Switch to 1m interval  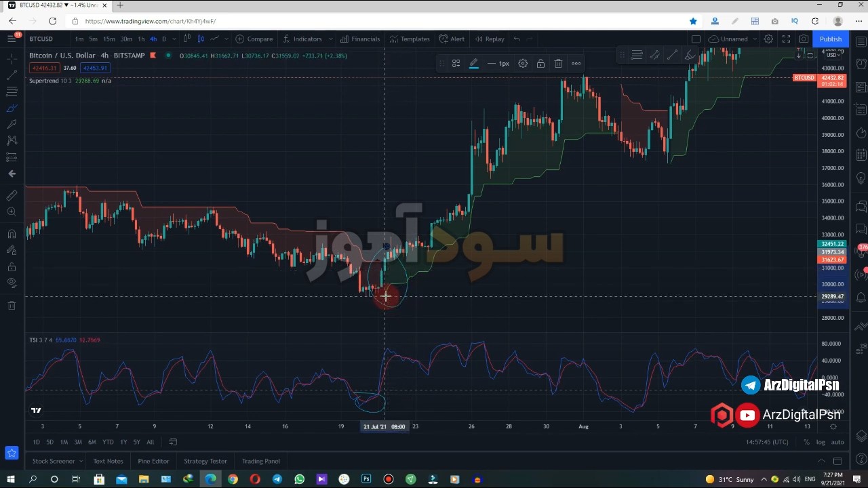[x=79, y=39]
